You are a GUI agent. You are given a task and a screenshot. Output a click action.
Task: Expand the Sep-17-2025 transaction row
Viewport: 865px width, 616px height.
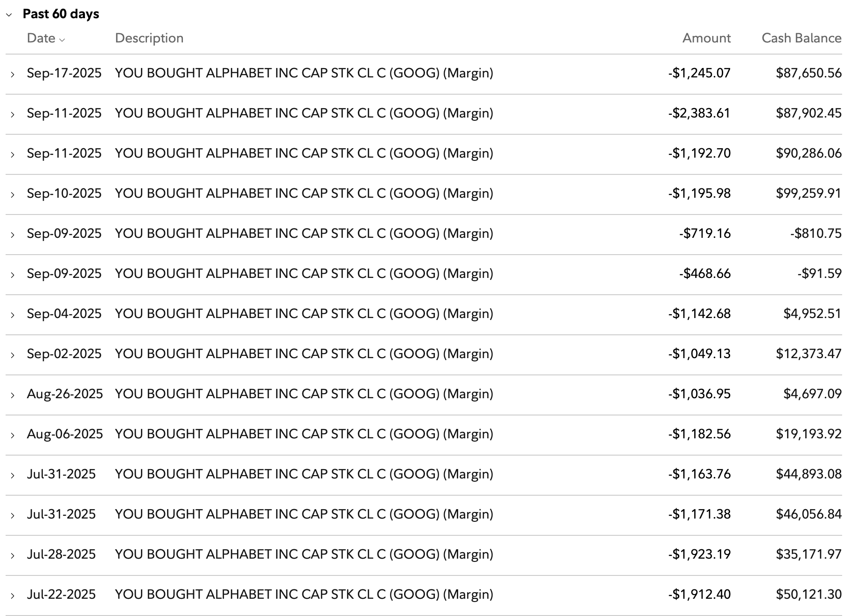(x=12, y=73)
